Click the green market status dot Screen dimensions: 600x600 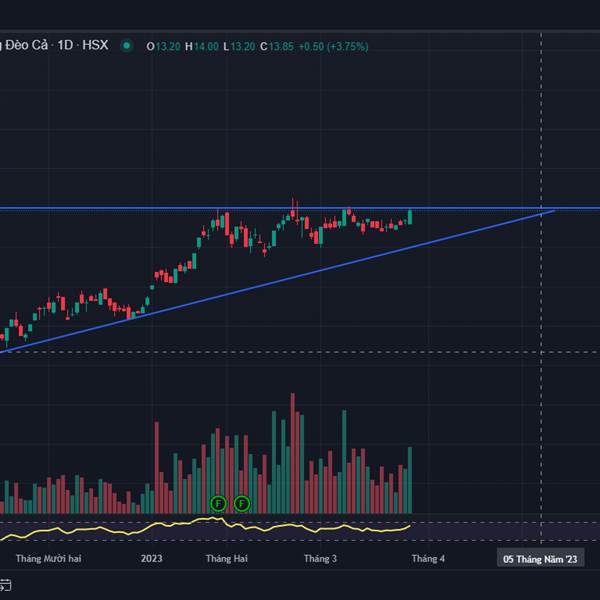point(126,46)
